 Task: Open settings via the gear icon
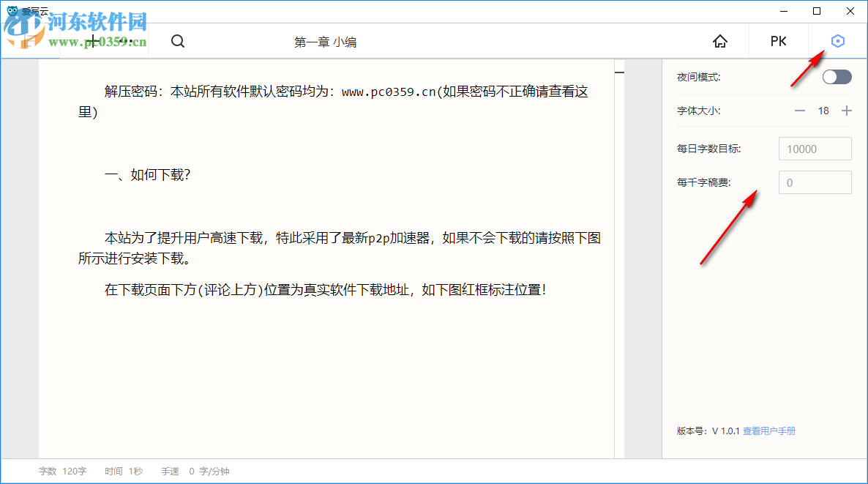(837, 41)
